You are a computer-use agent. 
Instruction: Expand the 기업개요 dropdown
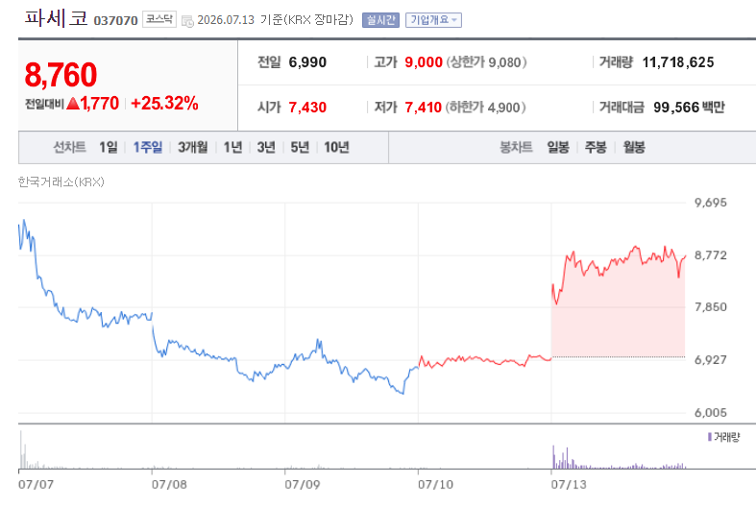pos(433,20)
